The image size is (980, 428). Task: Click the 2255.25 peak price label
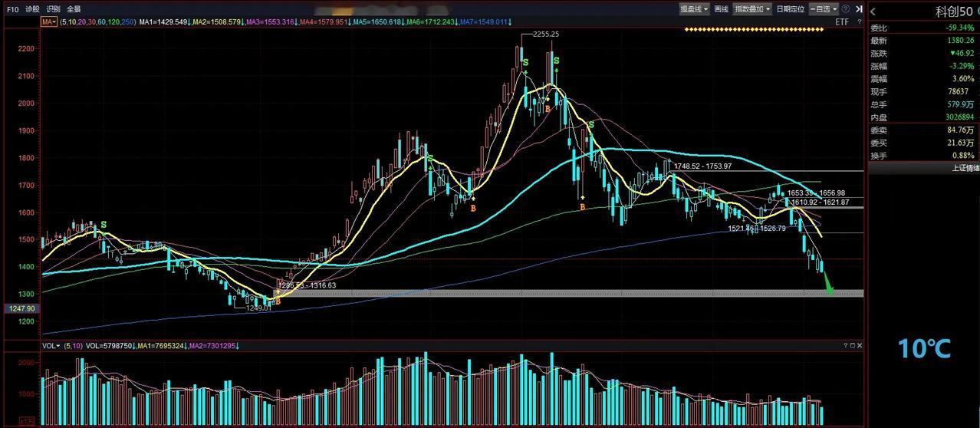[x=544, y=34]
